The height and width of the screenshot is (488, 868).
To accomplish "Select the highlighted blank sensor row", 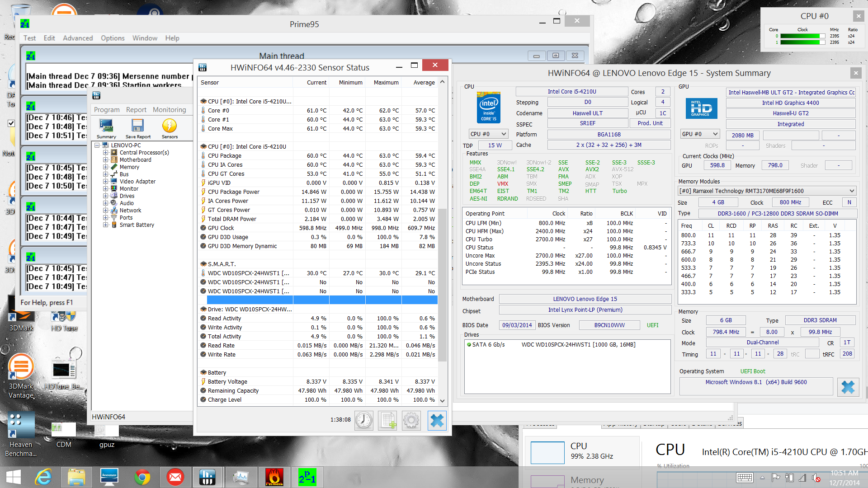I will (x=322, y=300).
